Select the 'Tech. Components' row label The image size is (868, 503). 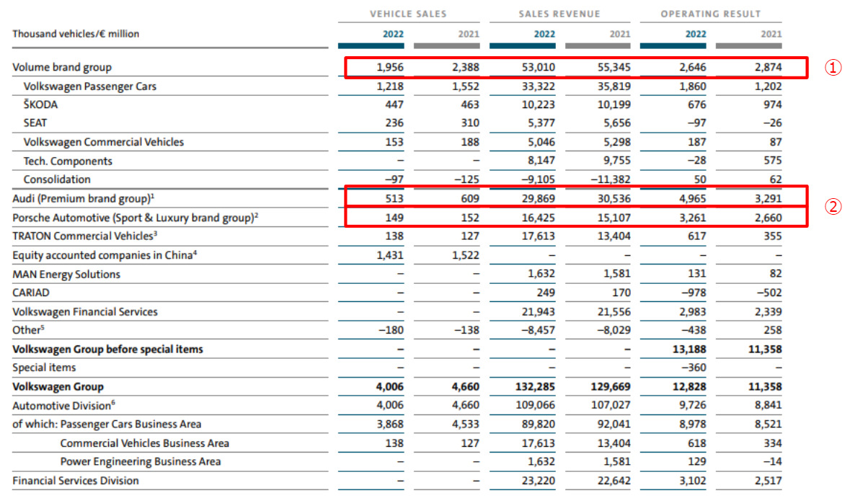68,161
